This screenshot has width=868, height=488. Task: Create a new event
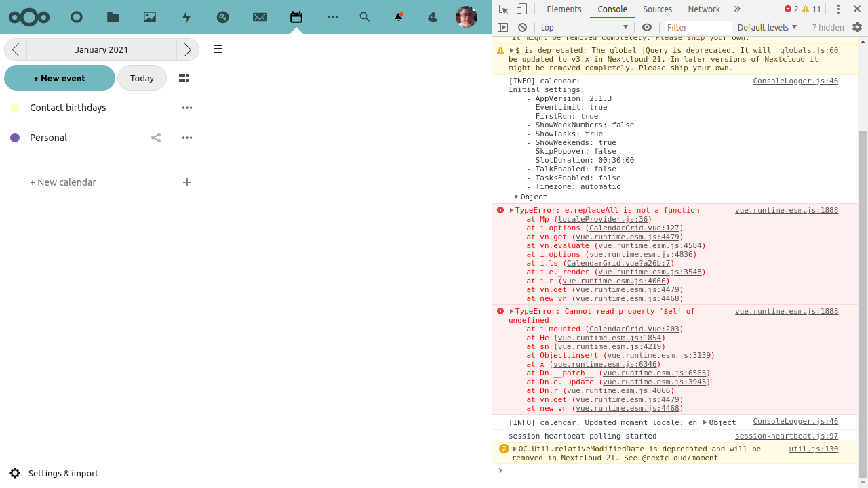pos(60,78)
